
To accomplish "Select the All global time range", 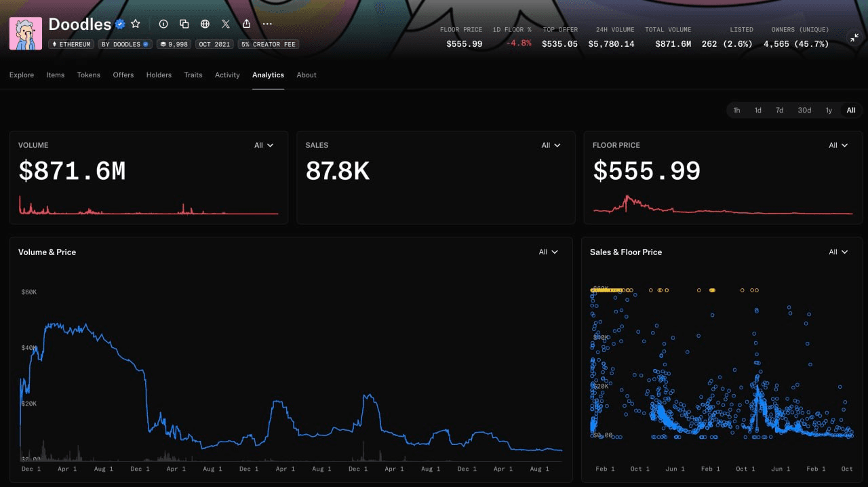I will coord(851,110).
